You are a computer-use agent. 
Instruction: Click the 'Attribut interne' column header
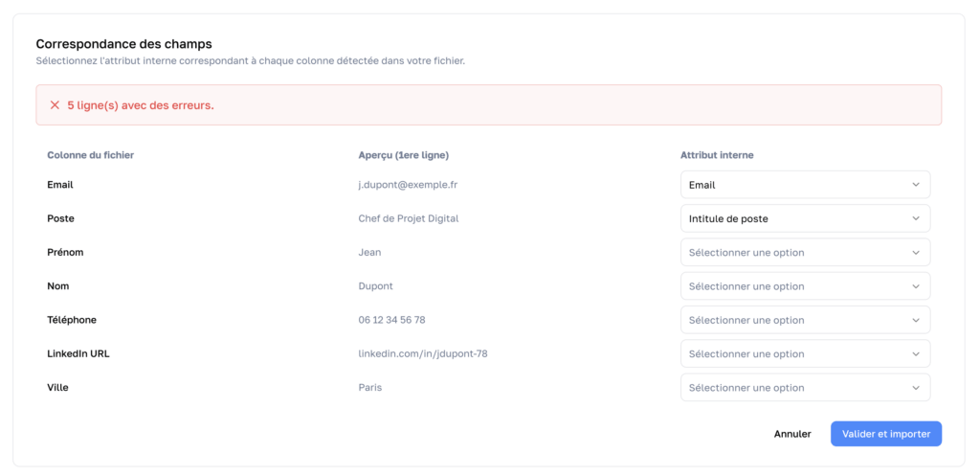point(718,155)
